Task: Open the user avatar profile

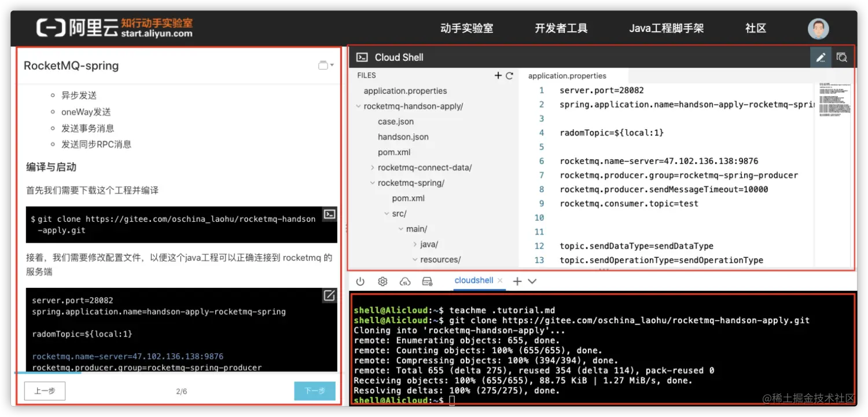Action: pos(818,28)
